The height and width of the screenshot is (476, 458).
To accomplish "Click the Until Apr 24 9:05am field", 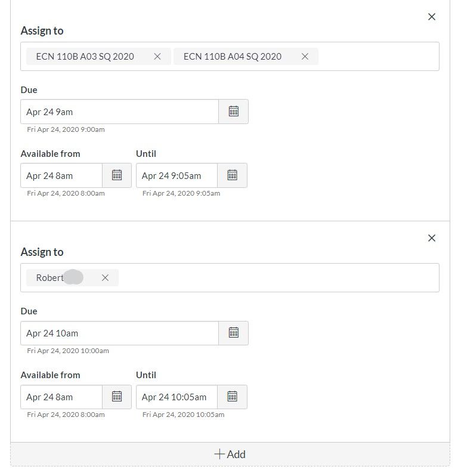I will pos(177,175).
